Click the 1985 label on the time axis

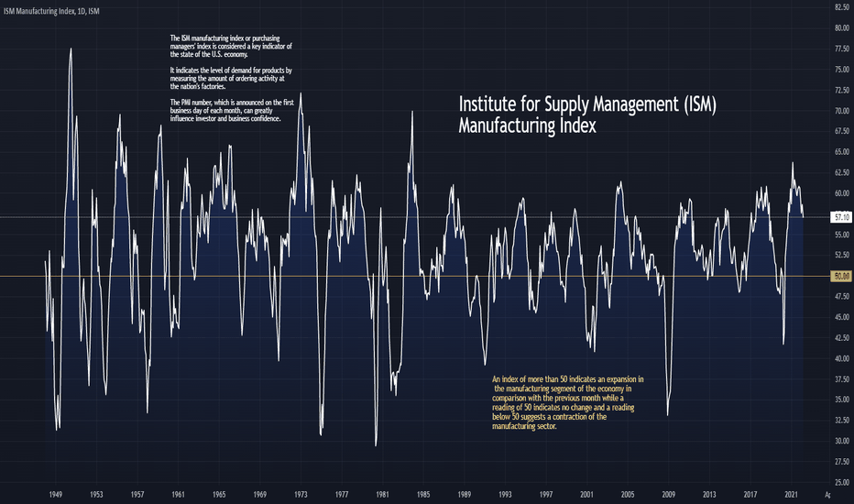423,495
